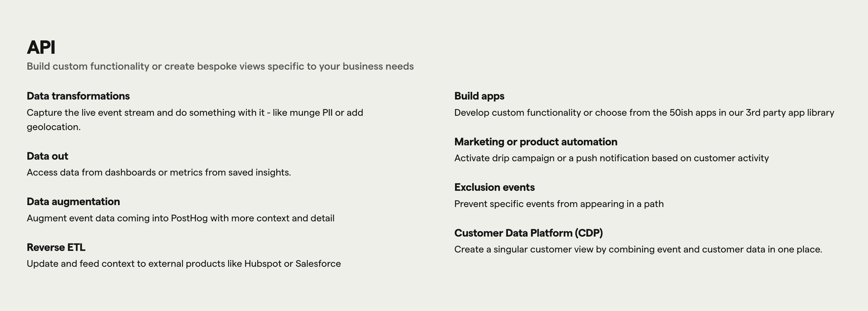The image size is (868, 311).
Task: Select the Reverse ETL heading
Action: pos(56,247)
